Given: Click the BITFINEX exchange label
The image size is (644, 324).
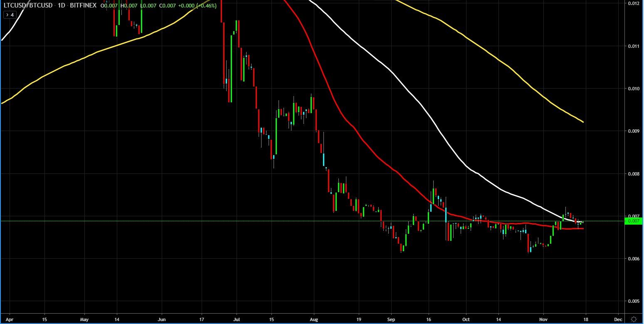Looking at the screenshot, I should [x=83, y=6].
